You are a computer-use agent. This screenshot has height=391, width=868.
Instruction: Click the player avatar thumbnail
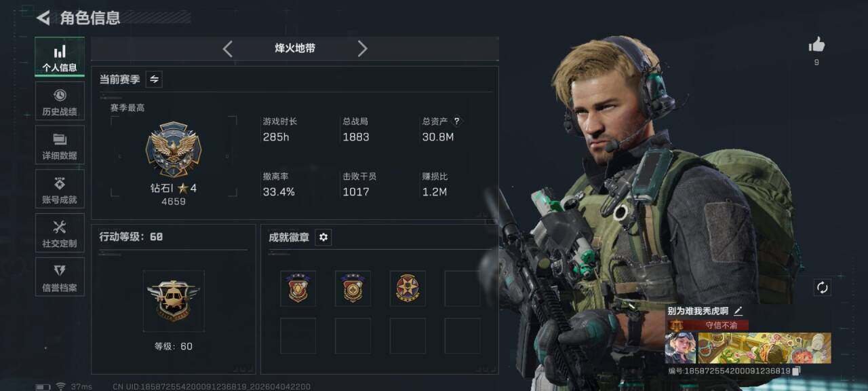pos(680,348)
